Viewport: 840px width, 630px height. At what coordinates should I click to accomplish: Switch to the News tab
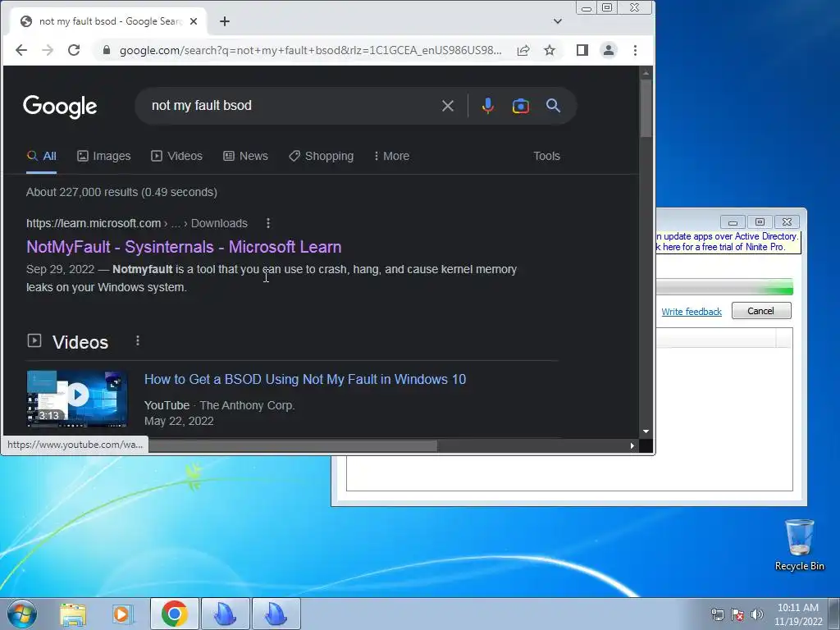pyautogui.click(x=245, y=156)
